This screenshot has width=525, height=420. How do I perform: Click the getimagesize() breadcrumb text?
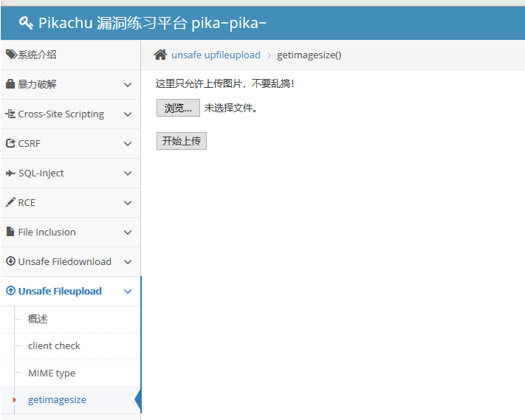point(309,55)
